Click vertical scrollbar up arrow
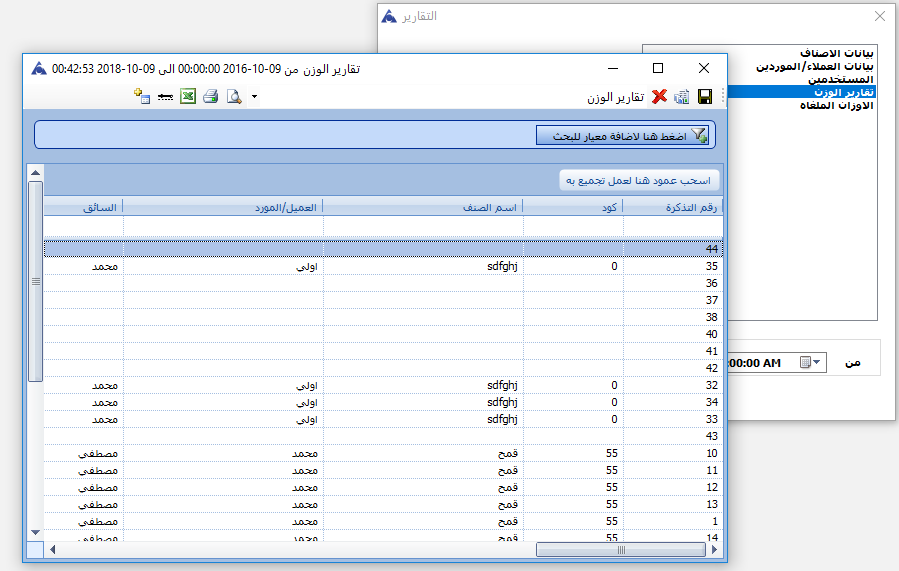 tap(36, 173)
